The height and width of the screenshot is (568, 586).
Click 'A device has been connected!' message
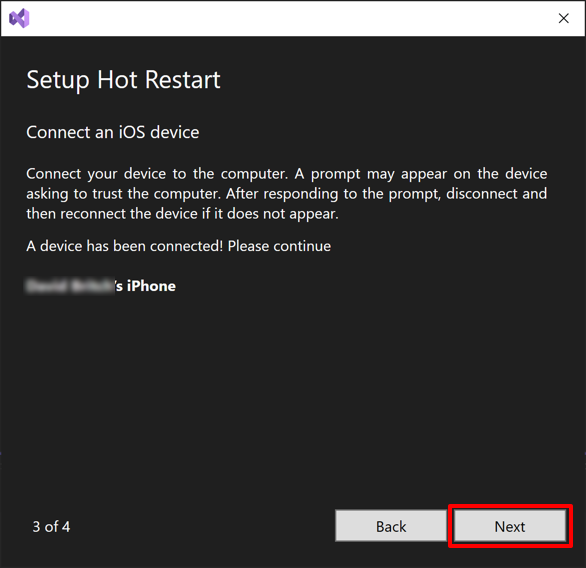pos(124,246)
